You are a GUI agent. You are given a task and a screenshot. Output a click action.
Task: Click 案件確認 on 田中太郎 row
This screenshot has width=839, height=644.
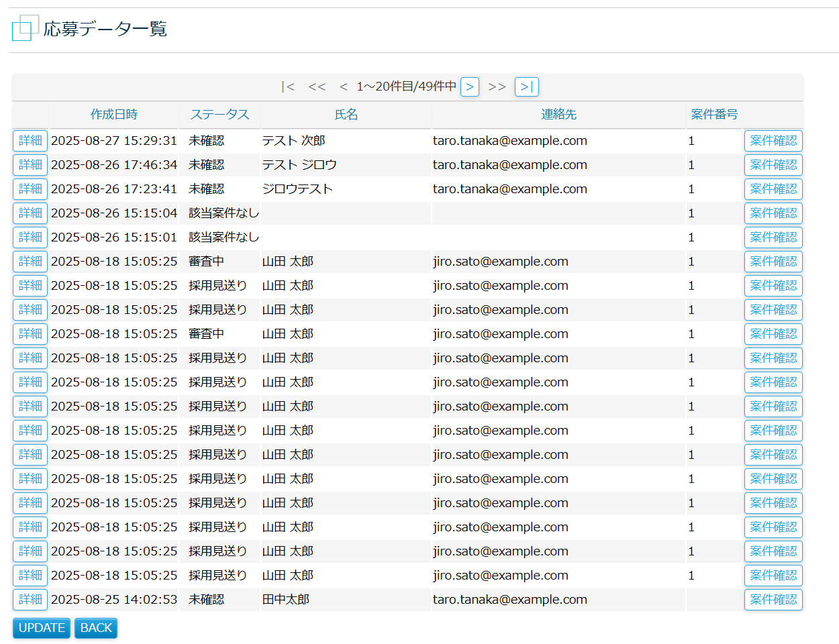773,600
